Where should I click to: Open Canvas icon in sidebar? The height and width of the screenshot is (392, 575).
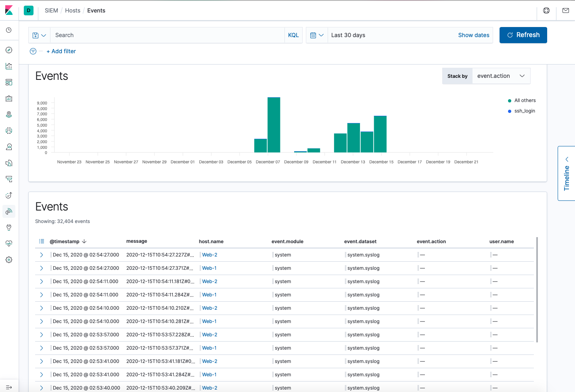pos(9,98)
